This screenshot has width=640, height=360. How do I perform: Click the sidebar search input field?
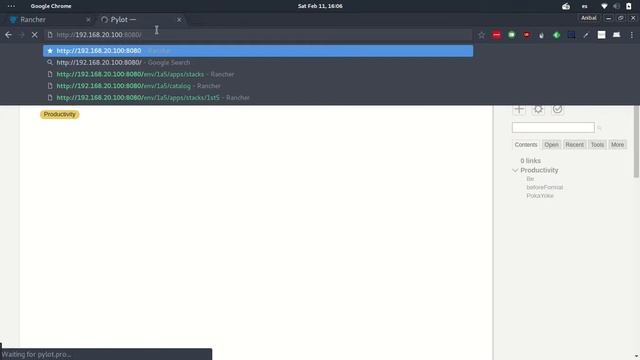[553, 128]
